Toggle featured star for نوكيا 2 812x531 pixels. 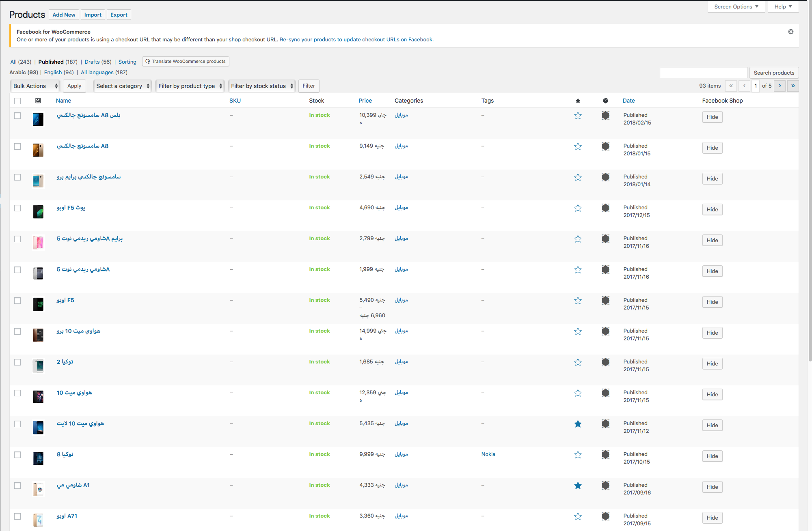pyautogui.click(x=578, y=362)
